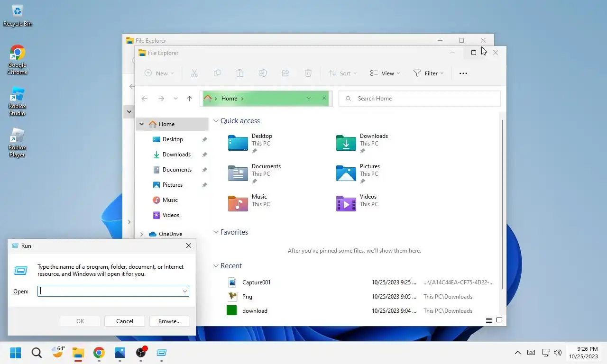
Task: Click the Photos taskbar icon
Action: pos(120,353)
